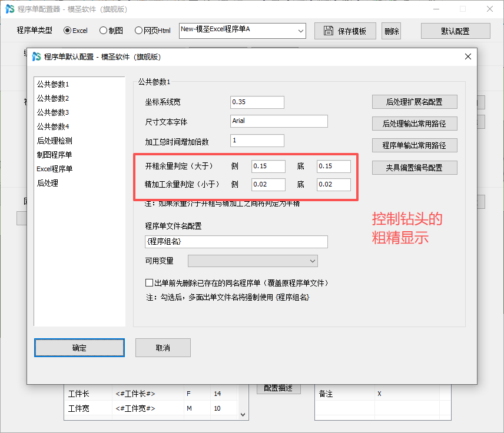Click the 加工总时间增加倍数 field
This screenshot has width=504, height=433.
pos(257,141)
